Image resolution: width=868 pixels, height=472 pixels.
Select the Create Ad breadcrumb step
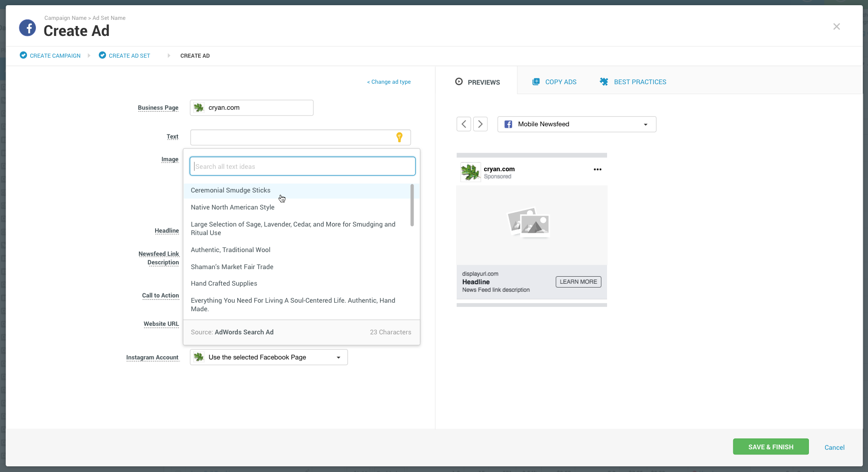tap(195, 56)
